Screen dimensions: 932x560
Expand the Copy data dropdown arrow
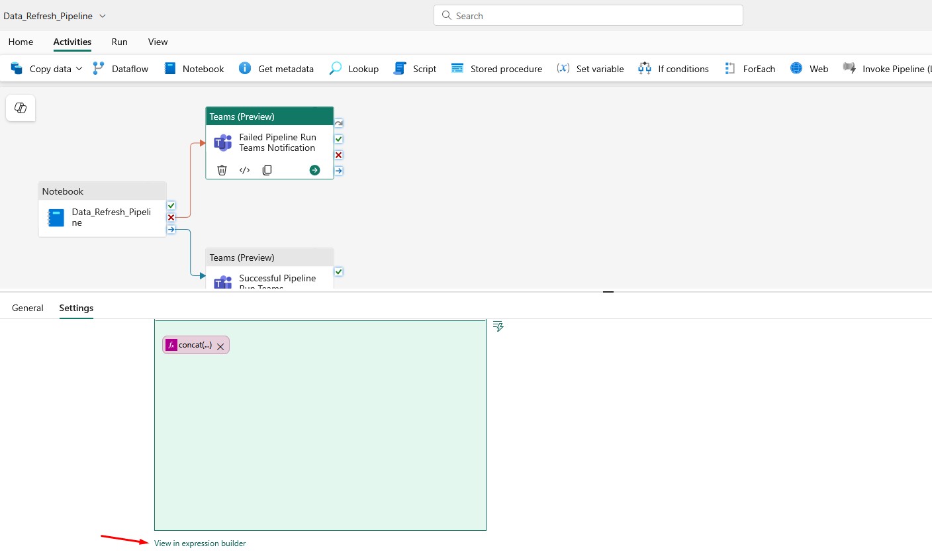(x=79, y=69)
